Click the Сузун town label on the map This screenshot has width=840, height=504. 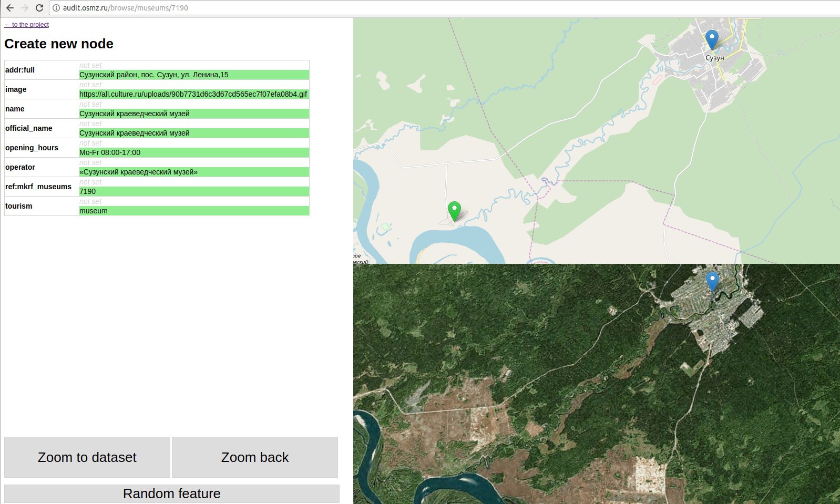point(715,58)
